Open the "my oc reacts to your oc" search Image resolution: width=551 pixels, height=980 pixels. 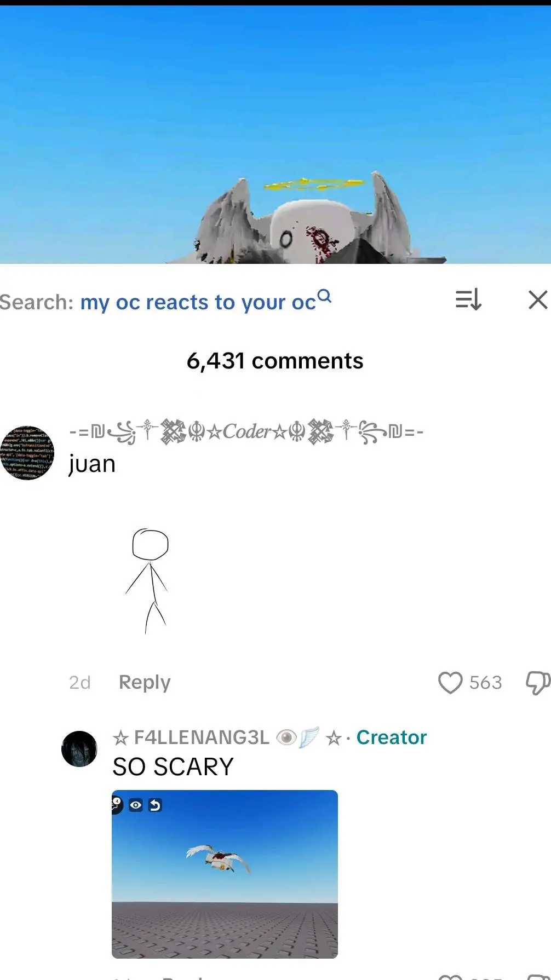(198, 302)
